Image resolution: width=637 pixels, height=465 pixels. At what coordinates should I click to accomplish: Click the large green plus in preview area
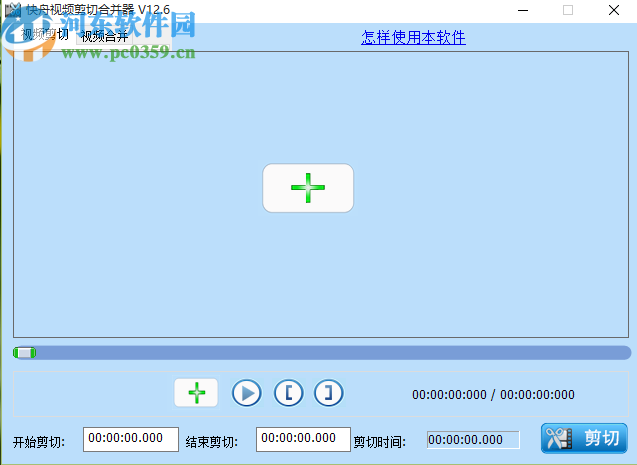click(307, 188)
